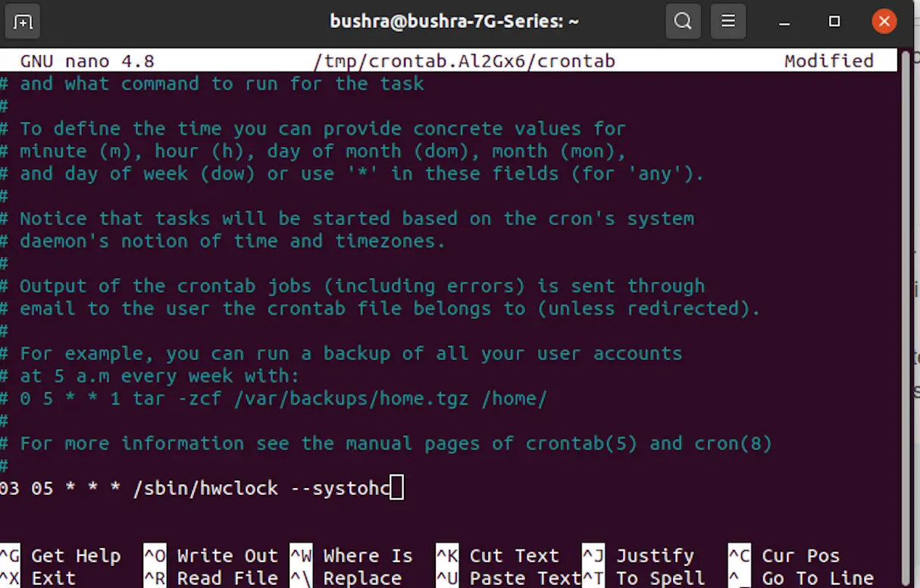Click the line 'For more information see the manual'
The height and width of the screenshot is (588, 920).
[386, 443]
